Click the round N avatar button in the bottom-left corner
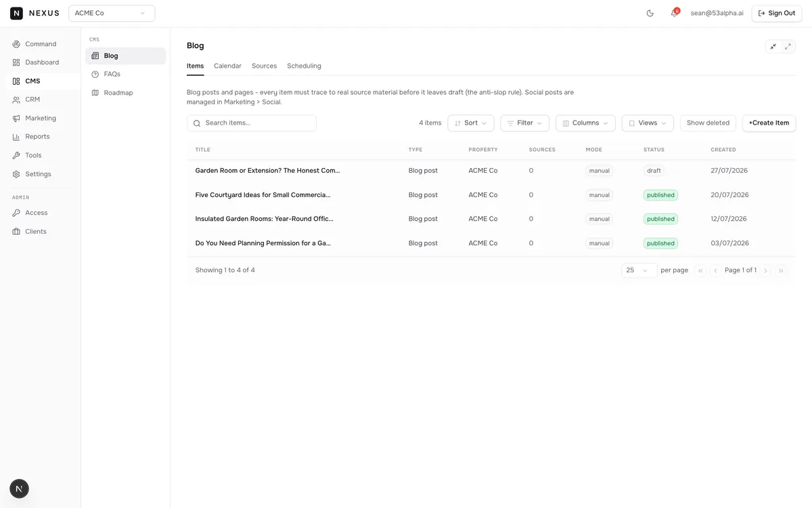This screenshot has height=508, width=812. [19, 488]
